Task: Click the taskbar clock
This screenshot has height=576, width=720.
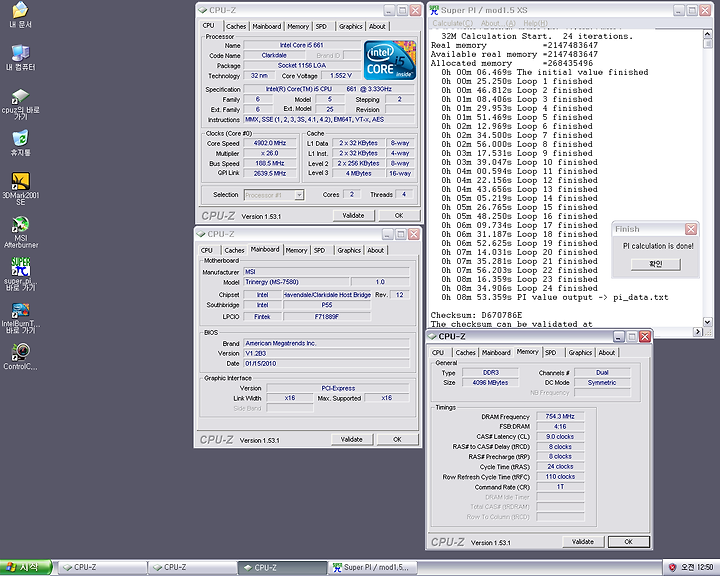Action: 697,567
